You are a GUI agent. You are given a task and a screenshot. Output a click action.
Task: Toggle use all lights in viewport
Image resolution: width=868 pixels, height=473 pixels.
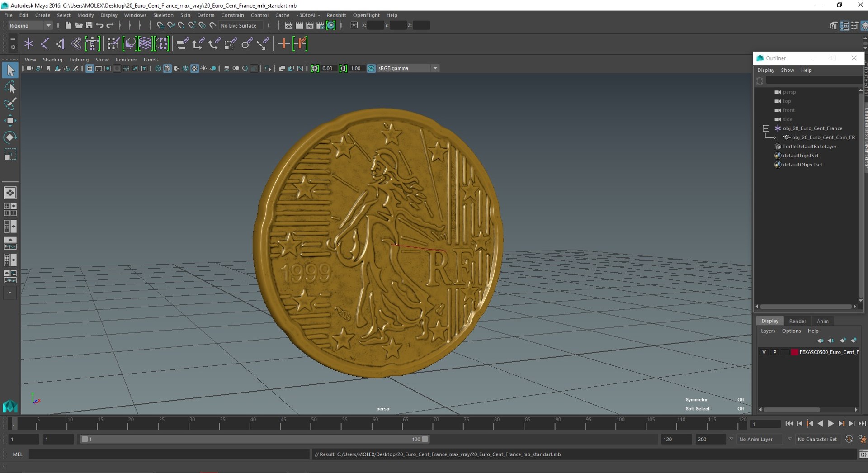point(204,68)
